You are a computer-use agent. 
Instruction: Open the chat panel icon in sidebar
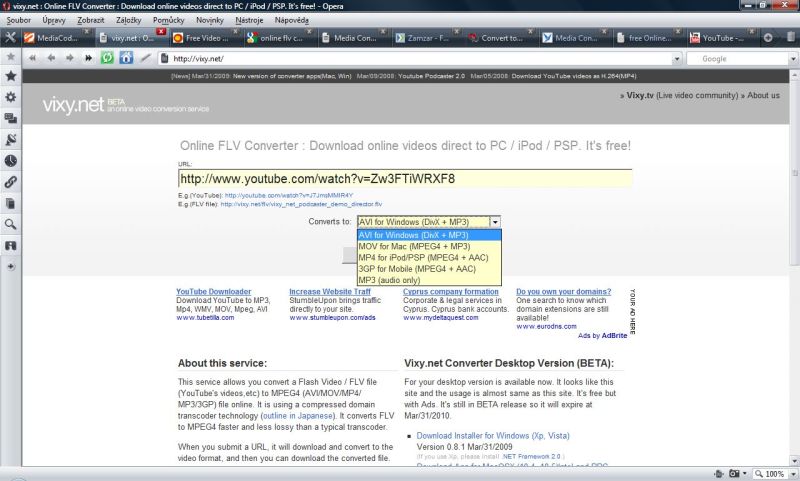10,118
